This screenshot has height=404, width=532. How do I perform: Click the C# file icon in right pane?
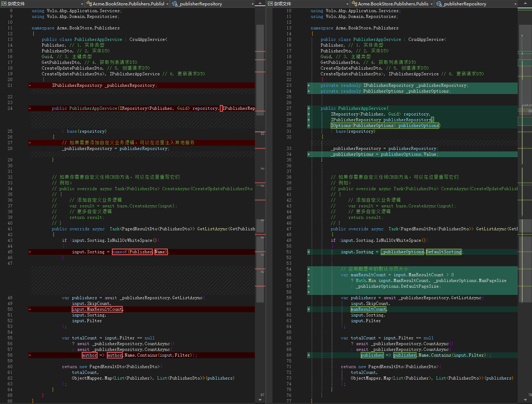(x=270, y=4)
